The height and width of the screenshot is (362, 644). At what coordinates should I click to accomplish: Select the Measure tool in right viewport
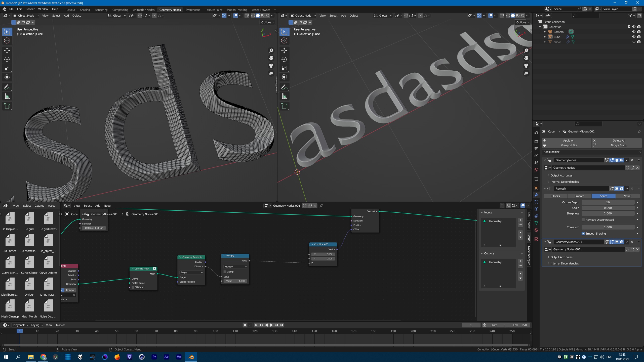tap(284, 96)
